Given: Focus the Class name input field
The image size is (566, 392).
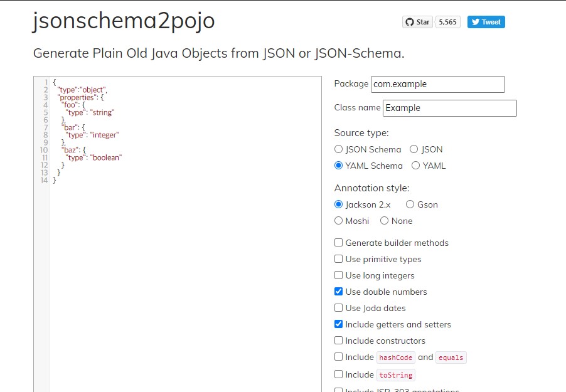Looking at the screenshot, I should click(x=449, y=108).
